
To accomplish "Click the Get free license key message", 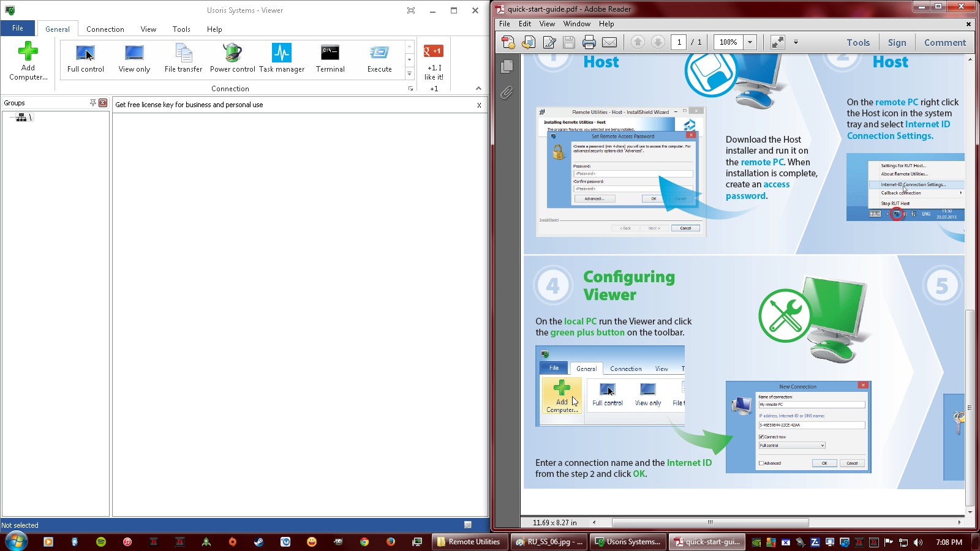I will click(189, 105).
